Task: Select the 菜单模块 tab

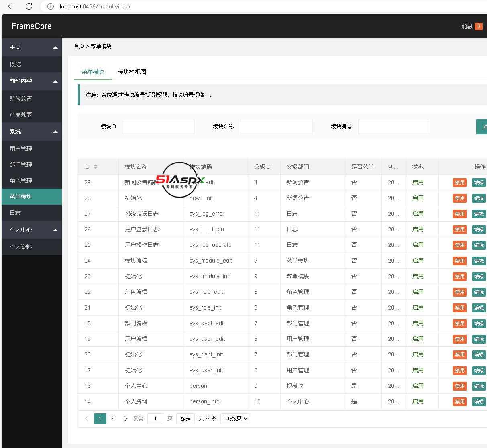Action: pyautogui.click(x=93, y=72)
